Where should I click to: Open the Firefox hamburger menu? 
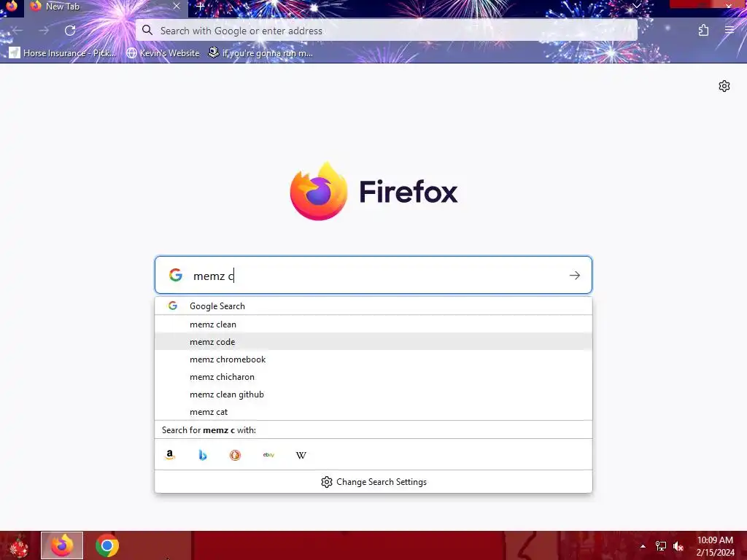729,30
